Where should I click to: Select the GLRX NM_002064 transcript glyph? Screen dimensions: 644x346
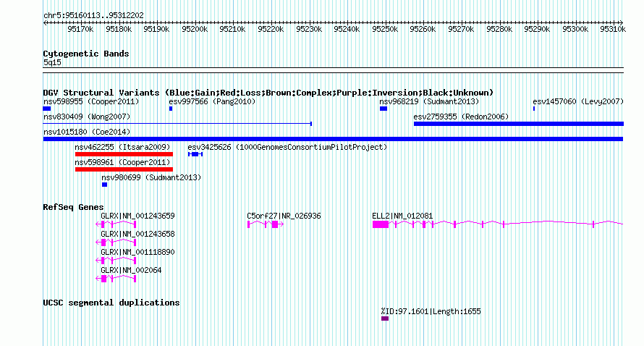click(116, 279)
